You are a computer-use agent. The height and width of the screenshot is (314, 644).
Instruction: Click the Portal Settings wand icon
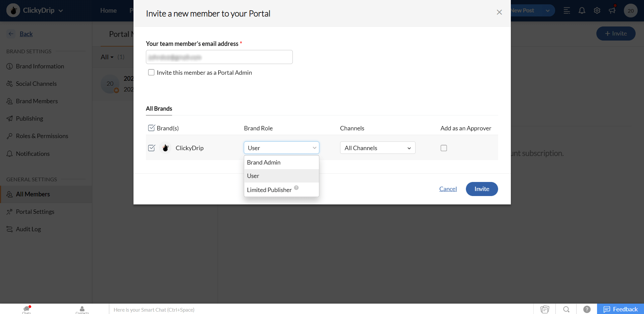point(10,212)
